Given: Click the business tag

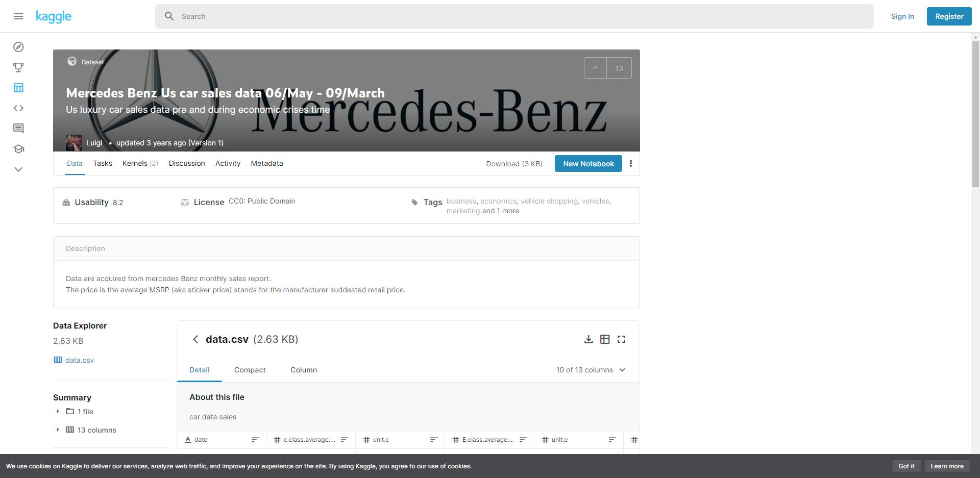Looking at the screenshot, I should click(461, 201).
